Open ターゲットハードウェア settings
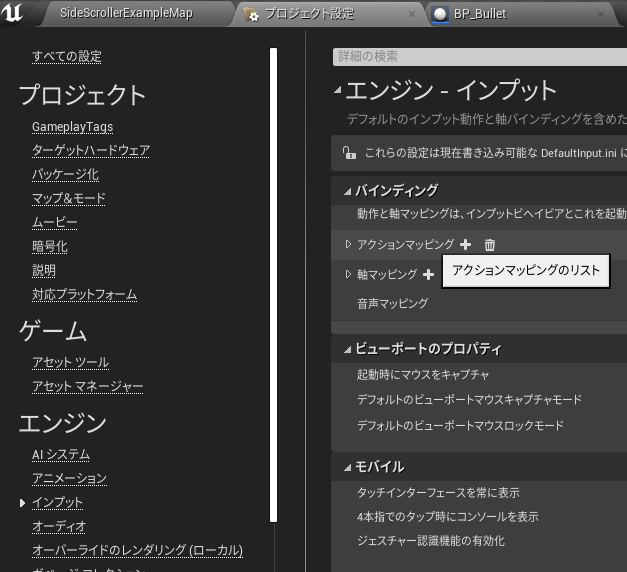Image resolution: width=627 pixels, height=572 pixels. pyautogui.click(x=91, y=150)
